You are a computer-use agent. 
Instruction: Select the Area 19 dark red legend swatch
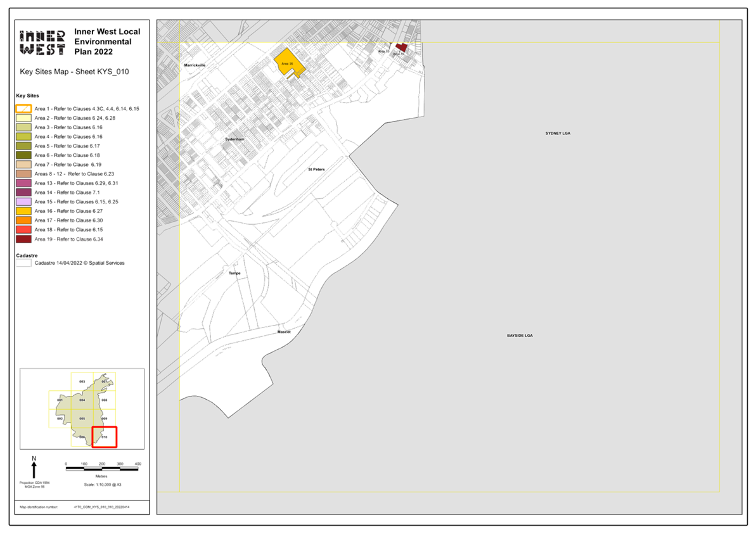pos(23,239)
